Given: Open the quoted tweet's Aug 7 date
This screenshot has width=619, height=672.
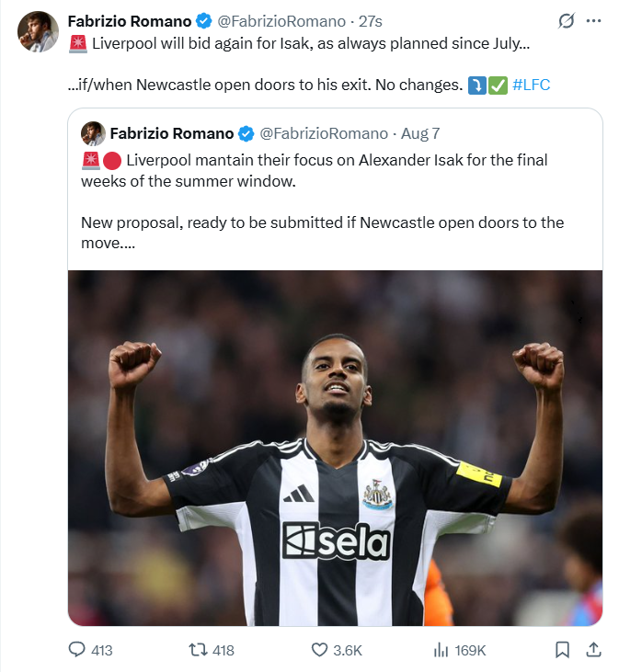Looking at the screenshot, I should [422, 133].
